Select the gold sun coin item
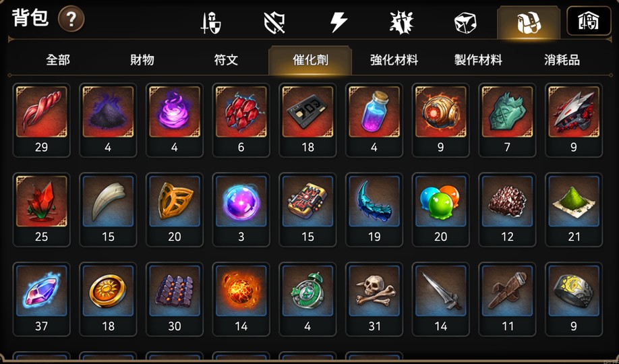The width and height of the screenshot is (619, 364). point(108,299)
